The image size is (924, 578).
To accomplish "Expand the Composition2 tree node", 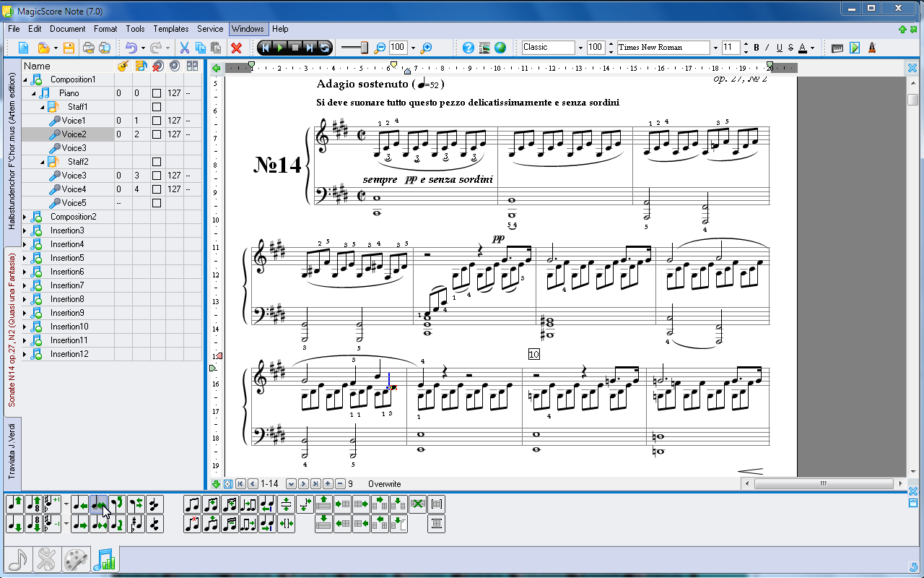I will pos(25,217).
